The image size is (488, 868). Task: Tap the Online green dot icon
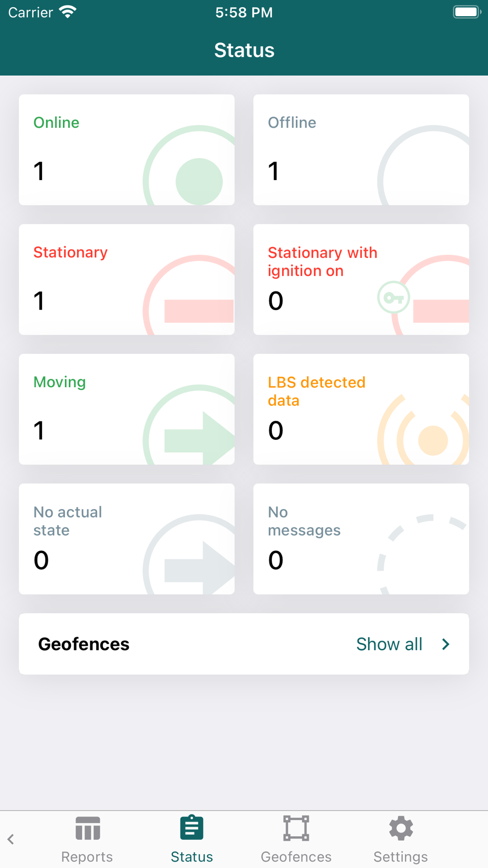199,181
